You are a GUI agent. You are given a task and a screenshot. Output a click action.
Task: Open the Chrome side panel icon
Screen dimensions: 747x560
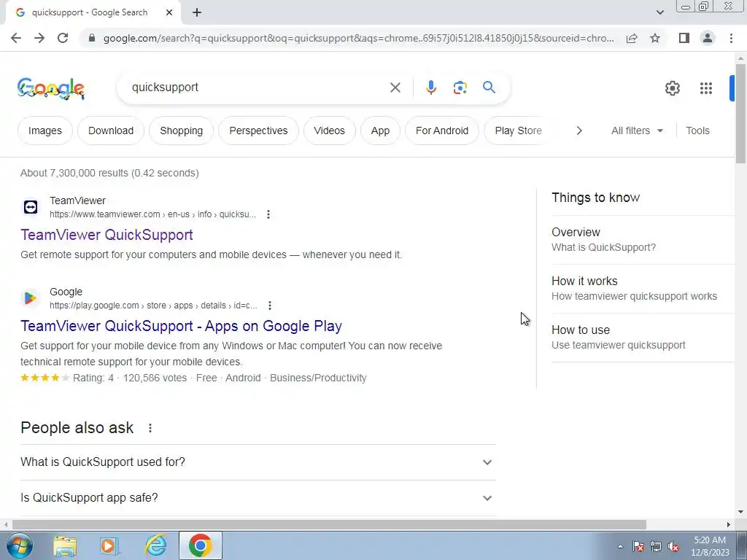pyautogui.click(x=684, y=38)
